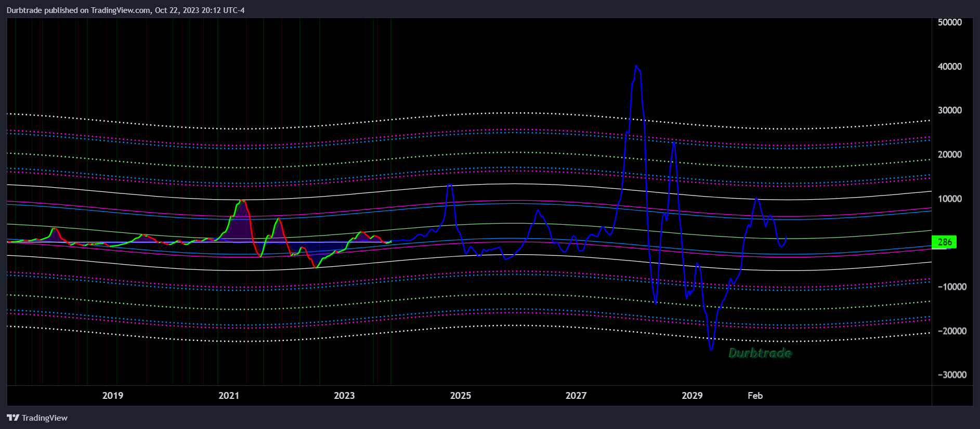Click the green 286 price label
Screen dimensions: 980x429
point(944,242)
